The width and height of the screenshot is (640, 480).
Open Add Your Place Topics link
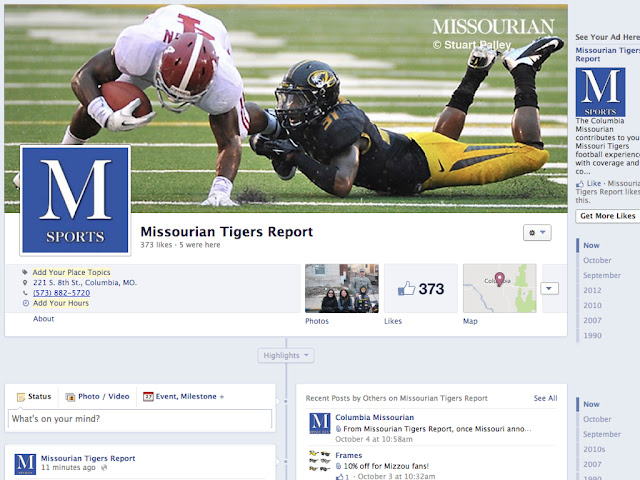71,272
